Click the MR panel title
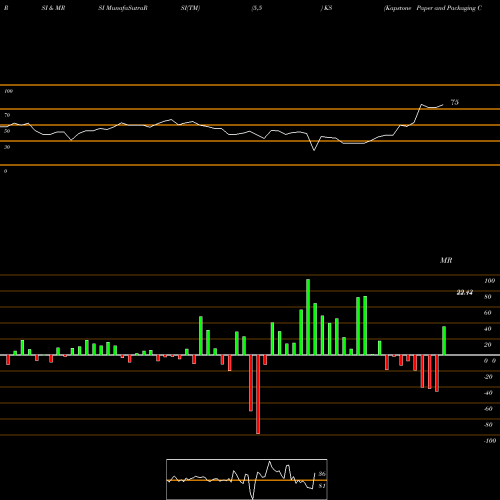This screenshot has width=500, height=500. (x=446, y=260)
